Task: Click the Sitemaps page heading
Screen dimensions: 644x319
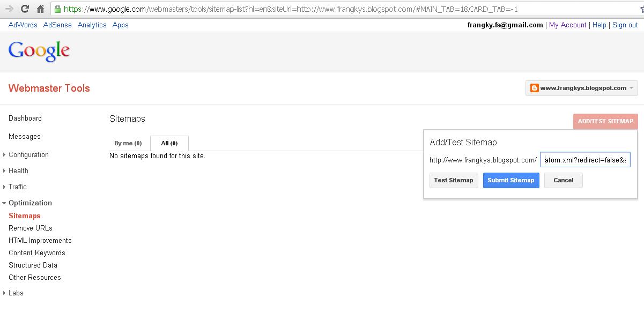Action: pyautogui.click(x=127, y=118)
